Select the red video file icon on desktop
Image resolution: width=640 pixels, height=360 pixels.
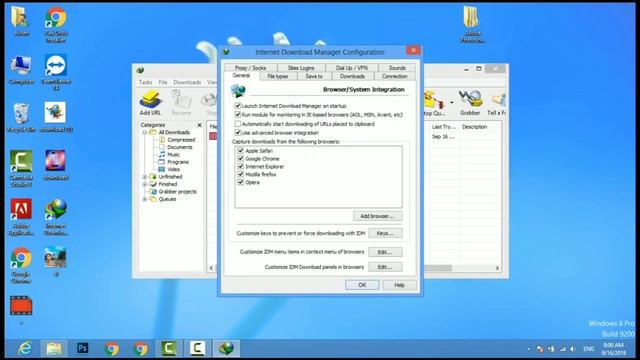click(21, 306)
